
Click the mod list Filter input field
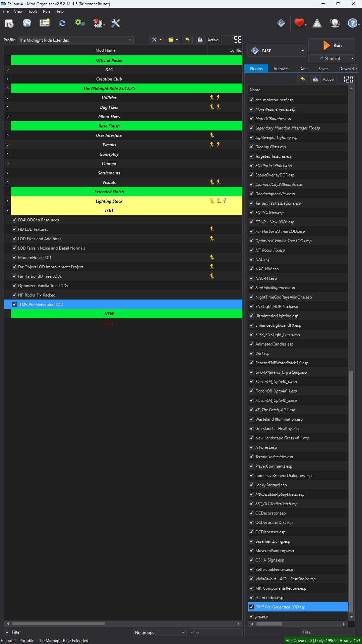215,632
